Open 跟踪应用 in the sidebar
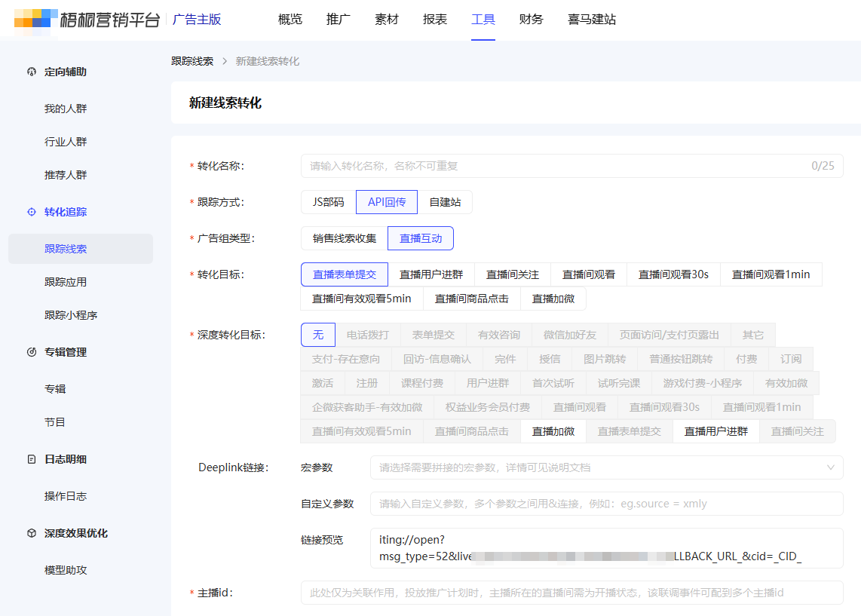The height and width of the screenshot is (616, 861). point(66,282)
